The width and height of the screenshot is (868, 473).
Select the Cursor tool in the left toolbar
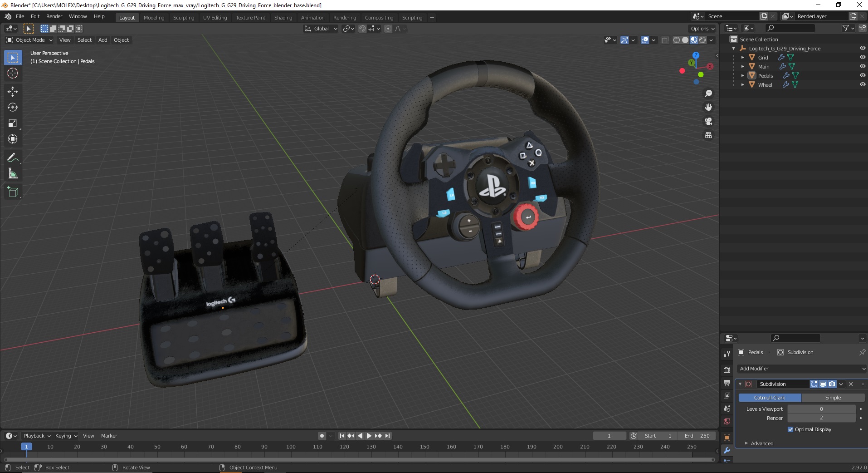[x=13, y=73]
